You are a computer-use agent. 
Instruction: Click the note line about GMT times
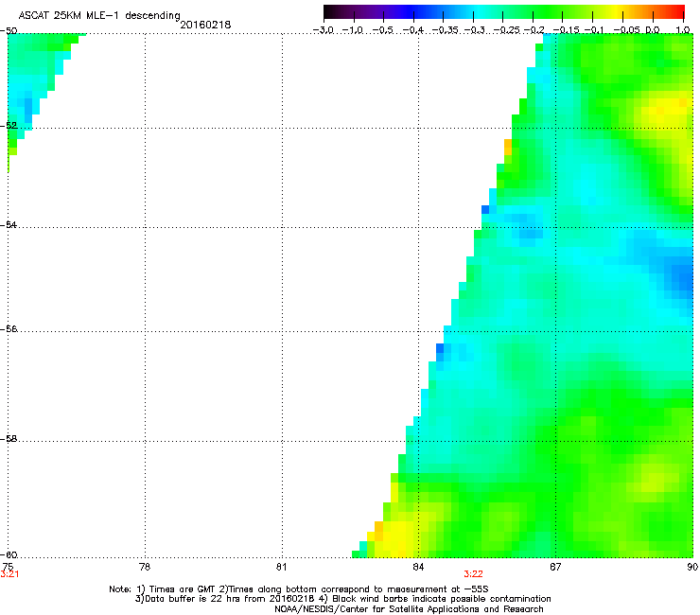[299, 589]
